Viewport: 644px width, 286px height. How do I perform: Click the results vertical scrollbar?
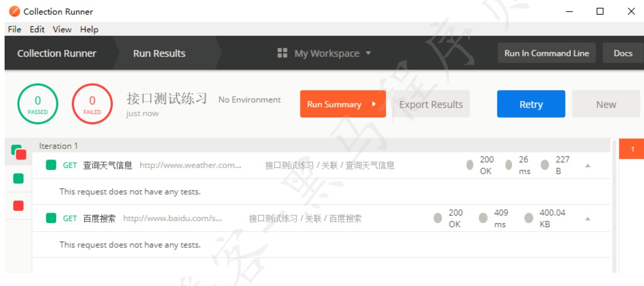point(615,206)
